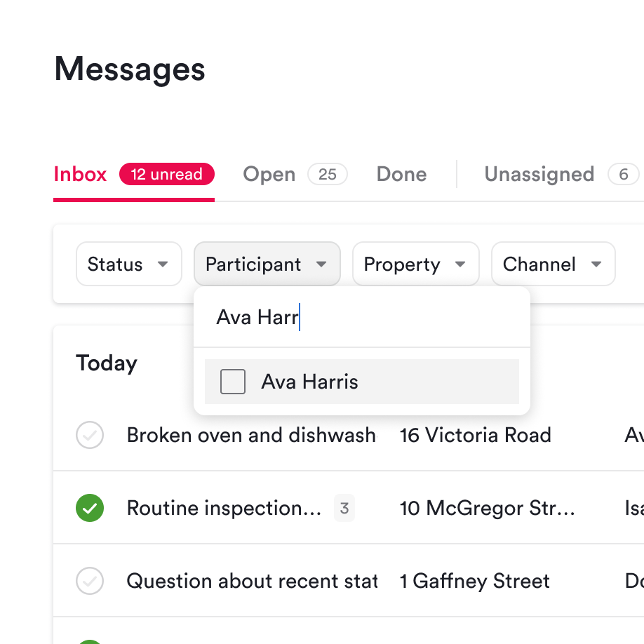Viewport: 644px width, 644px height.
Task: Tick the Ava Harris checkbox
Action: [232, 382]
